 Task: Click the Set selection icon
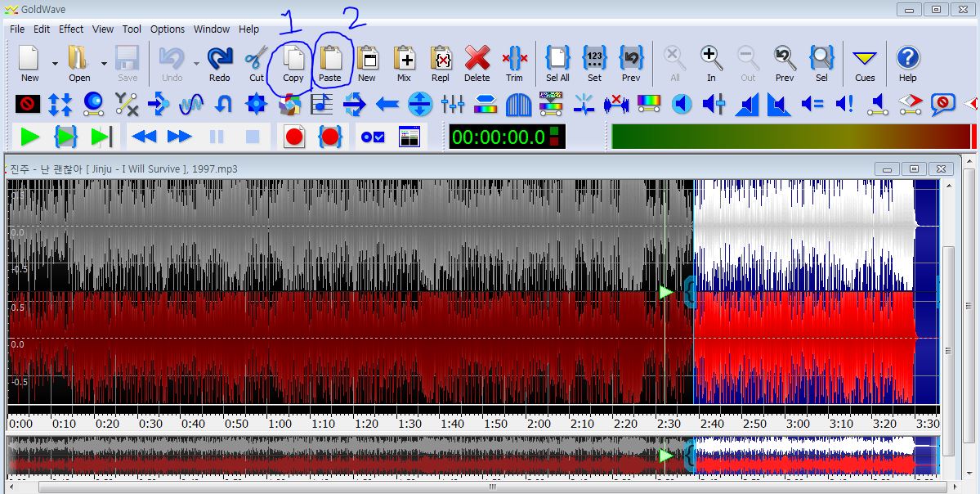tap(594, 57)
